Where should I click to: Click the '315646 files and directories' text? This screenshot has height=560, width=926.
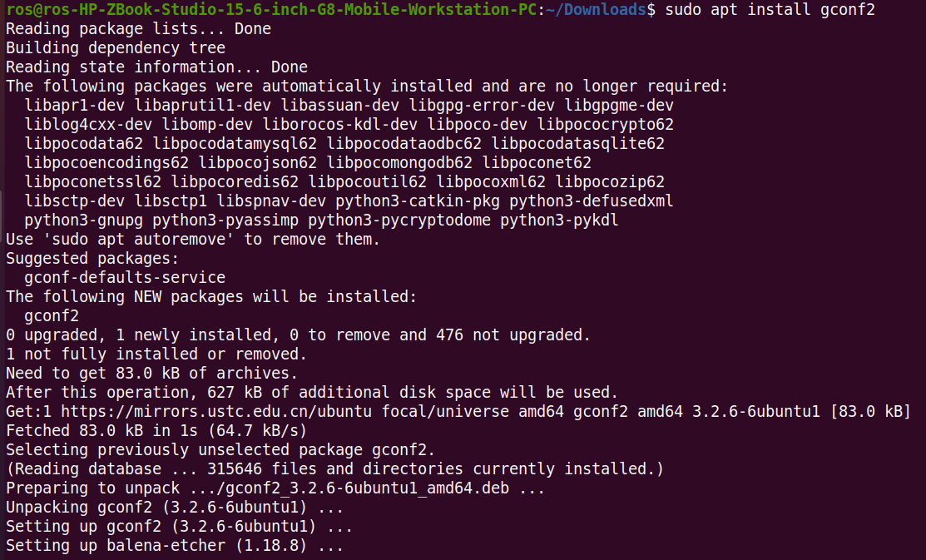[335, 468]
